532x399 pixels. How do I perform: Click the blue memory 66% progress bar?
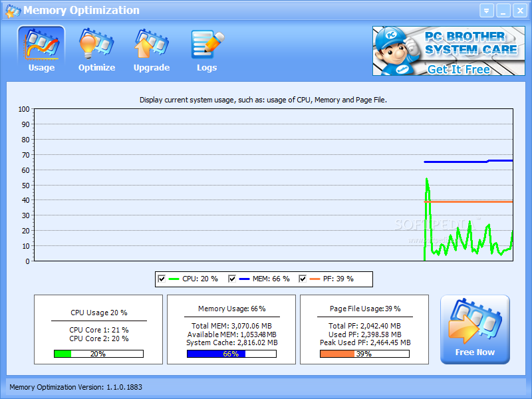(x=231, y=354)
